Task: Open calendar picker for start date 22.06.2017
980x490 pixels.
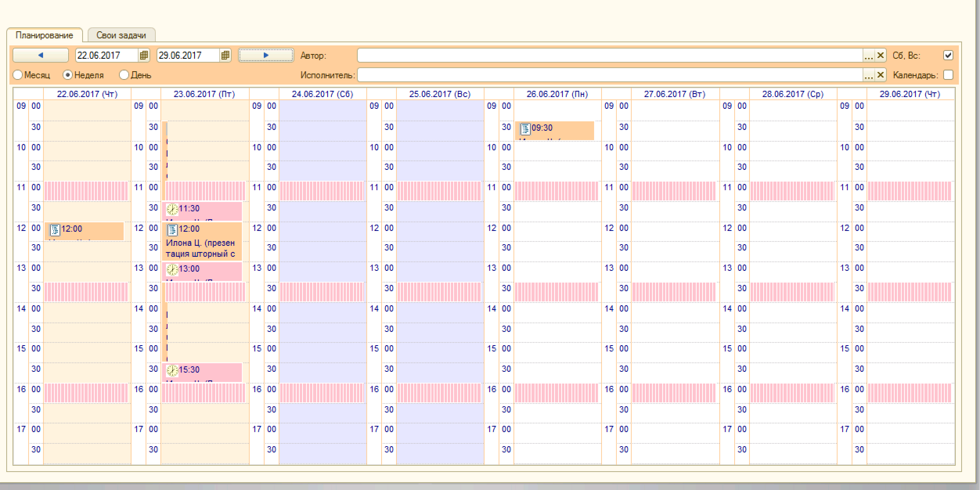Action: 144,55
